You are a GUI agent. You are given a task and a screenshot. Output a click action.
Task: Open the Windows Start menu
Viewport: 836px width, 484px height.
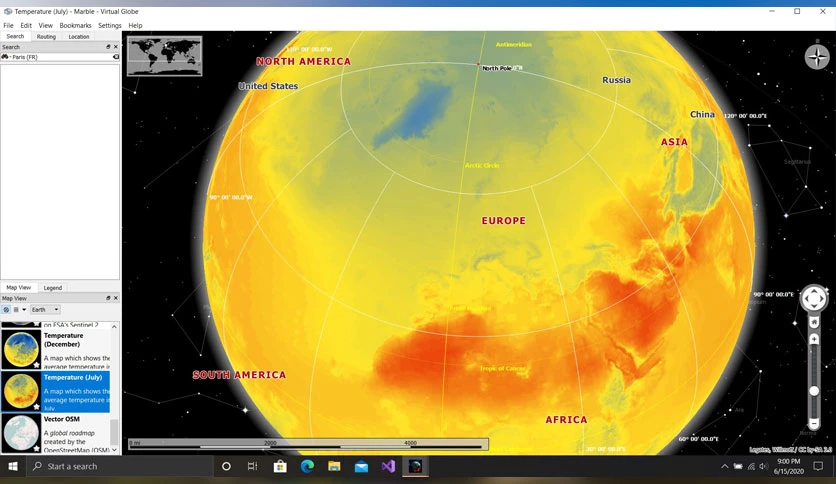13,466
